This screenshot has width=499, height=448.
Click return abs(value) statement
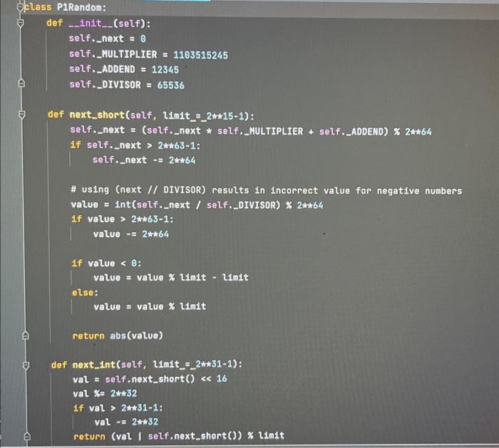click(118, 335)
